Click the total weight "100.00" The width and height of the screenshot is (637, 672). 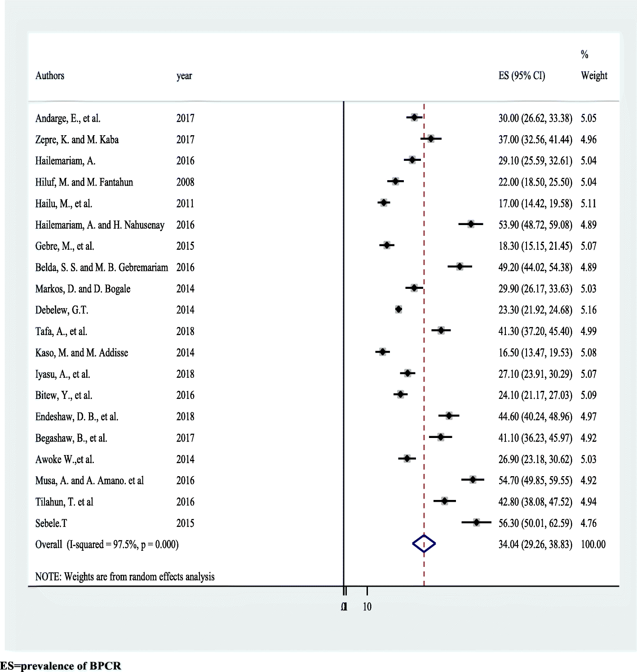click(593, 544)
